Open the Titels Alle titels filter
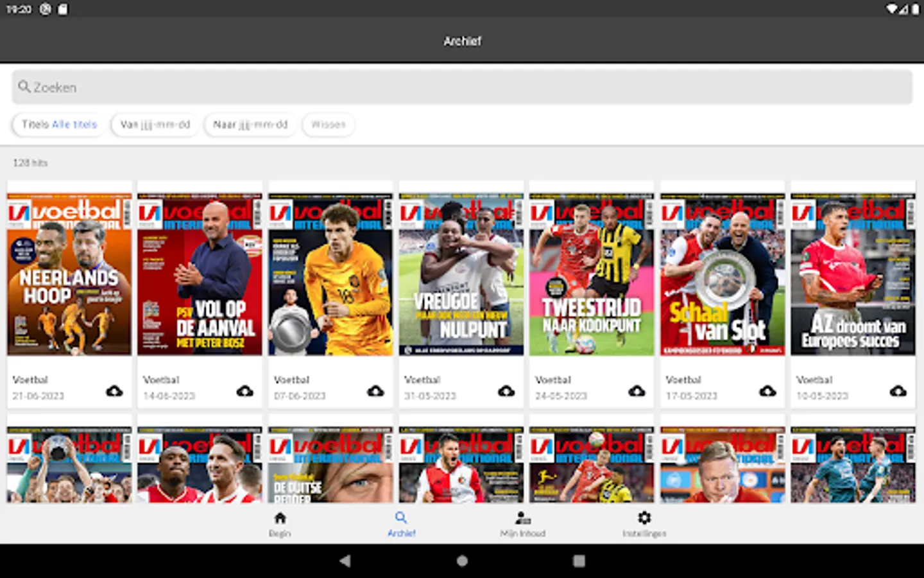 point(59,125)
